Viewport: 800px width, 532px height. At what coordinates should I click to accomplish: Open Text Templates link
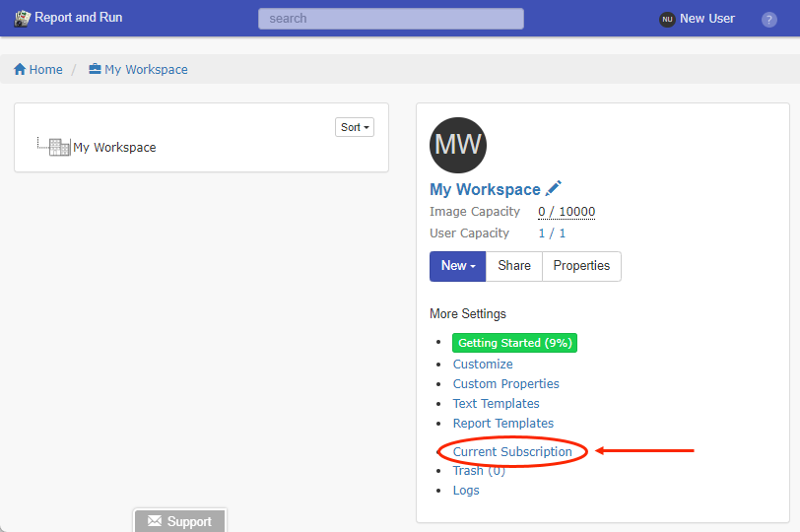(x=496, y=404)
